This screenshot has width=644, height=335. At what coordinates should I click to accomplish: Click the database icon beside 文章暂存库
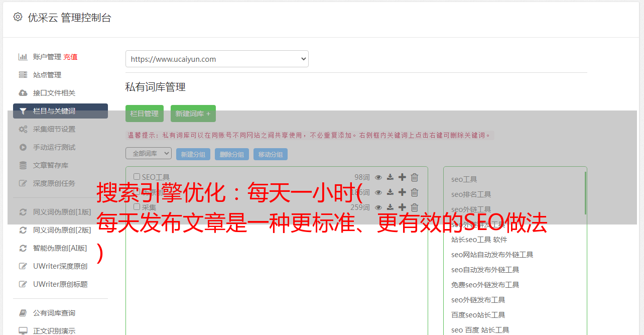point(23,165)
